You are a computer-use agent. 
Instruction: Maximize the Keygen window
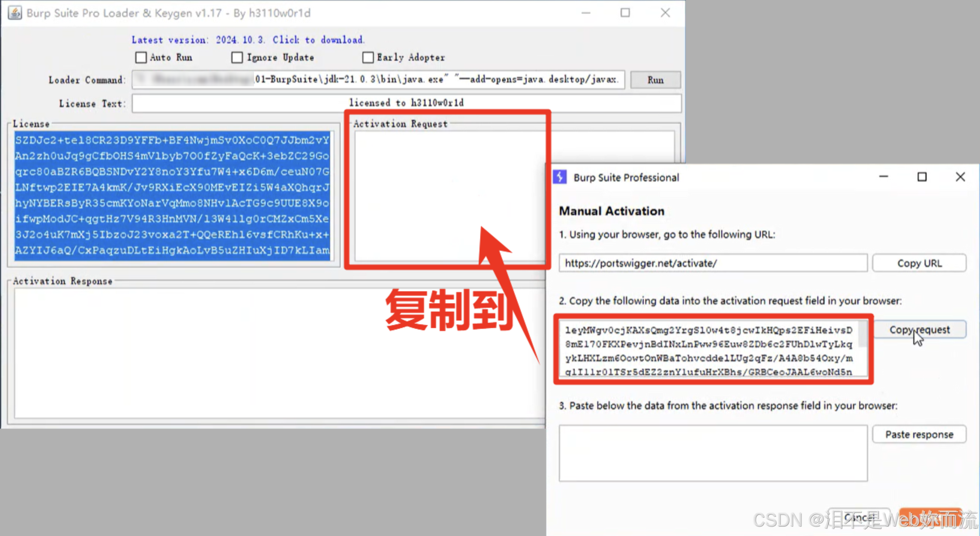coord(625,13)
